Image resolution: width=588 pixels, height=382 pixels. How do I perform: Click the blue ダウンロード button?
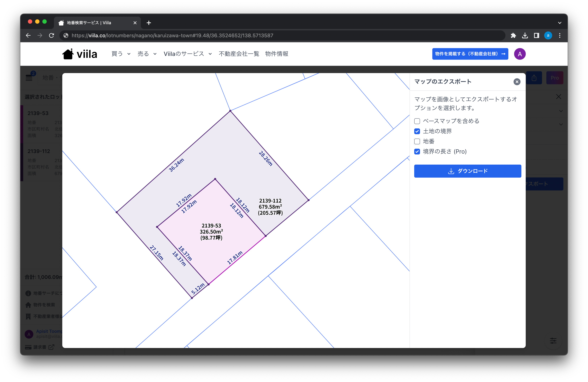click(x=467, y=171)
